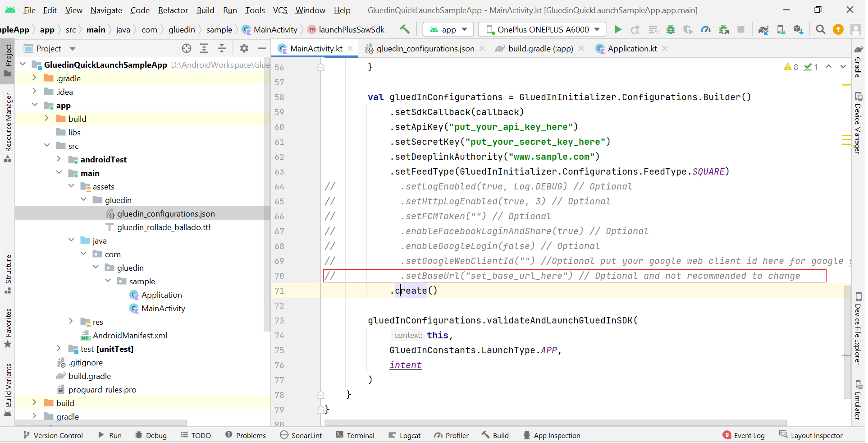Image resolution: width=868 pixels, height=443 pixels.
Task: Open the Problems tool window
Action: (246, 435)
